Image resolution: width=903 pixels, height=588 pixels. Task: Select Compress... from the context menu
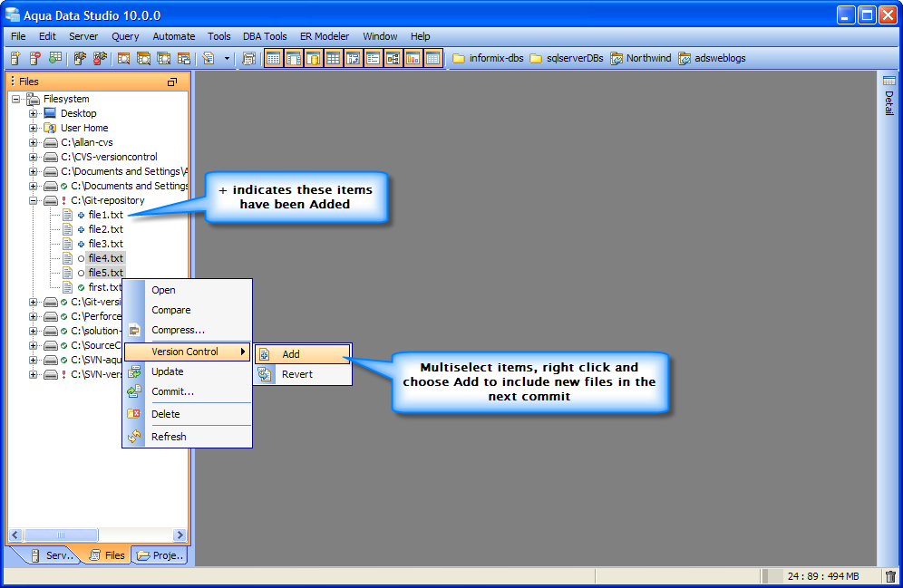[187, 331]
